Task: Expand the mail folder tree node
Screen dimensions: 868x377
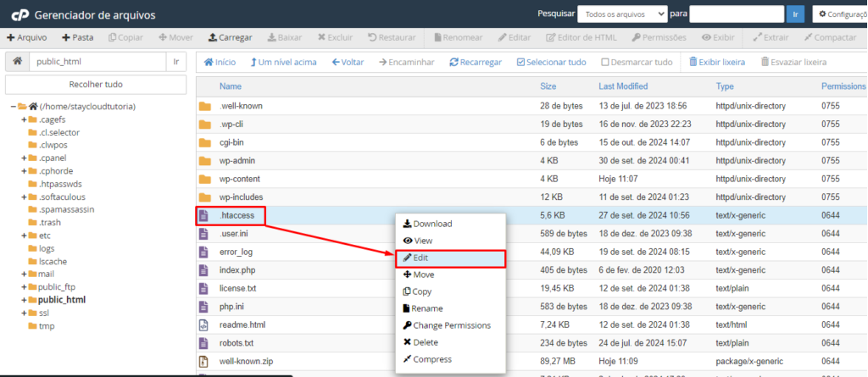Action: pos(25,274)
